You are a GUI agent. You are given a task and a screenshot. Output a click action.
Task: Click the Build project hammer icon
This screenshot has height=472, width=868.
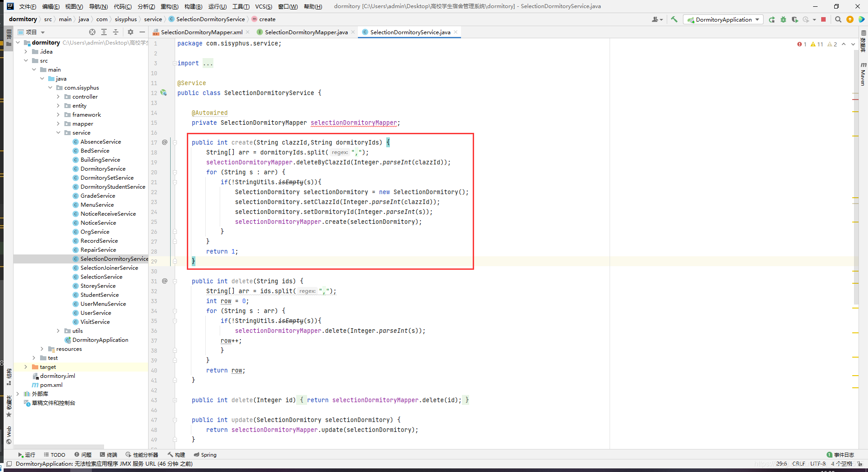[x=674, y=19]
